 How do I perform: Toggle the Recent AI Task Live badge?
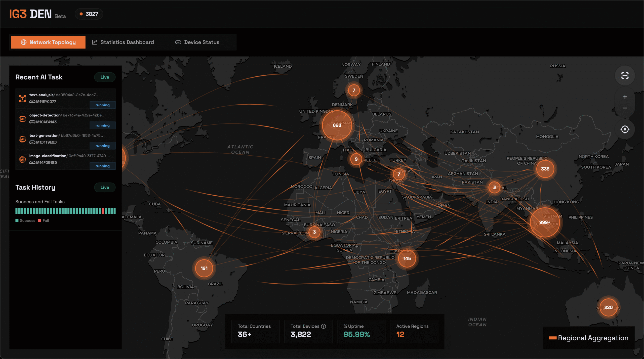click(x=105, y=77)
